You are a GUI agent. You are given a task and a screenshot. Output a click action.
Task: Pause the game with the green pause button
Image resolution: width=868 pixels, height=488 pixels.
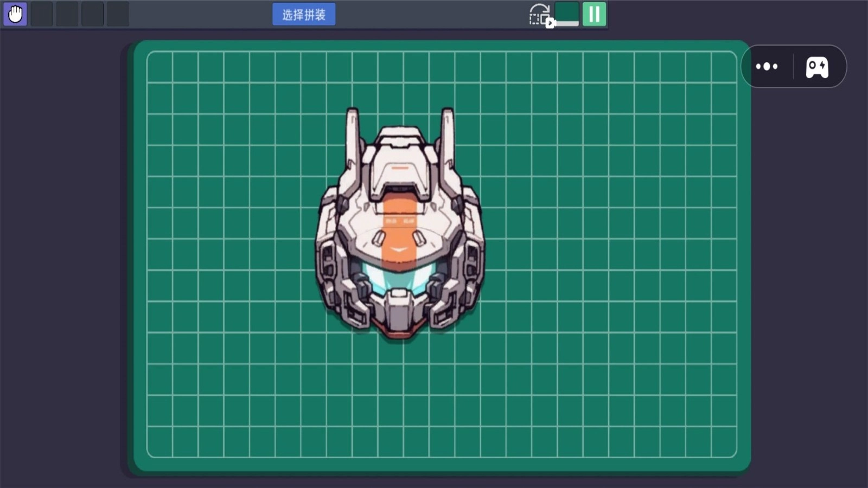pyautogui.click(x=594, y=14)
